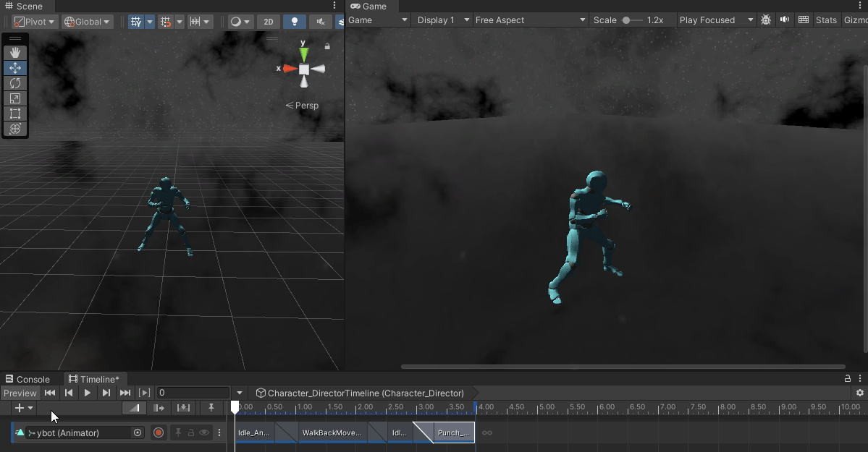Open the Global orientation dropdown

(87, 21)
